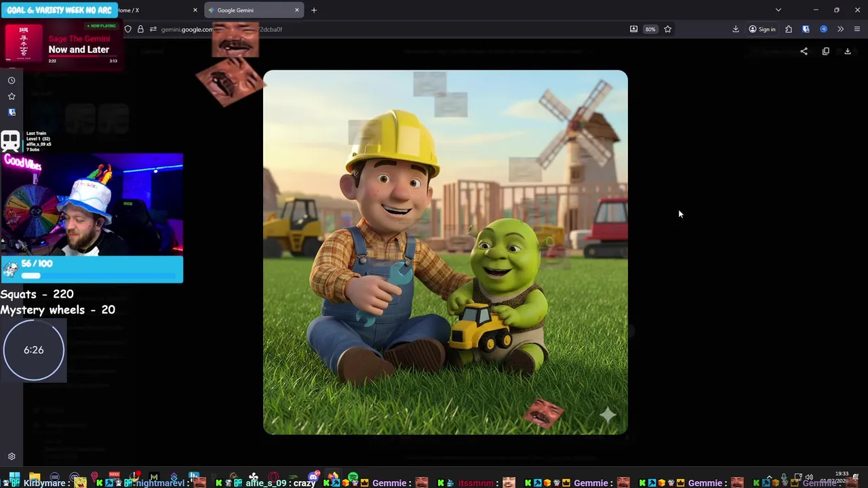Open a new browser tab
Screen dimensions: 868x488
point(313,10)
